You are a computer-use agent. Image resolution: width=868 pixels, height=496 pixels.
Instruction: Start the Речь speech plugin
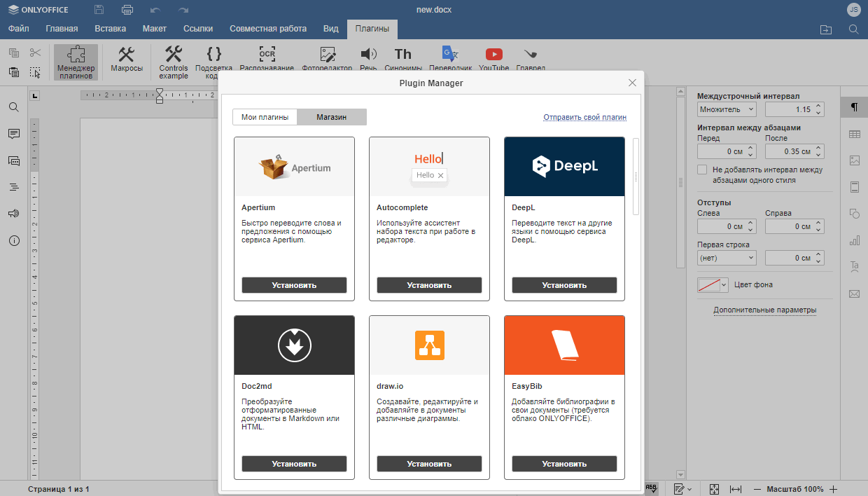click(368, 59)
